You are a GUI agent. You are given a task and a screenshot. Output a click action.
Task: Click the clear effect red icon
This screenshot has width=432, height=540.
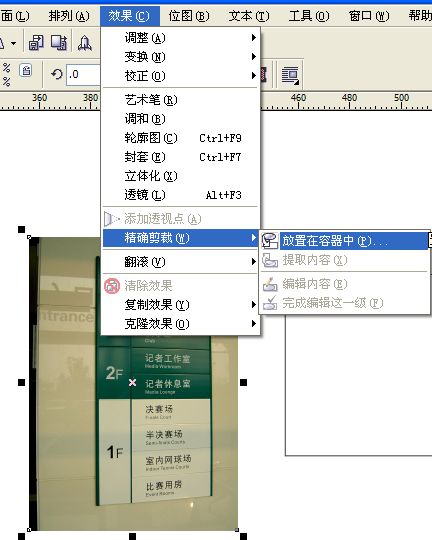tap(112, 286)
